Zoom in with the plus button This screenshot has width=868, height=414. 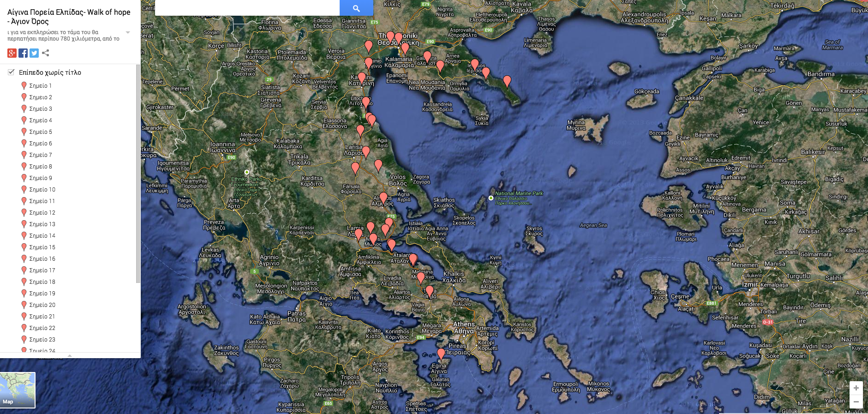(x=856, y=388)
